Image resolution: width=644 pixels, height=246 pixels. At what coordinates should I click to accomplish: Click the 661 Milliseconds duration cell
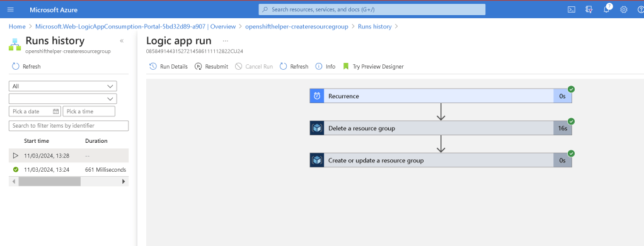[x=106, y=169]
